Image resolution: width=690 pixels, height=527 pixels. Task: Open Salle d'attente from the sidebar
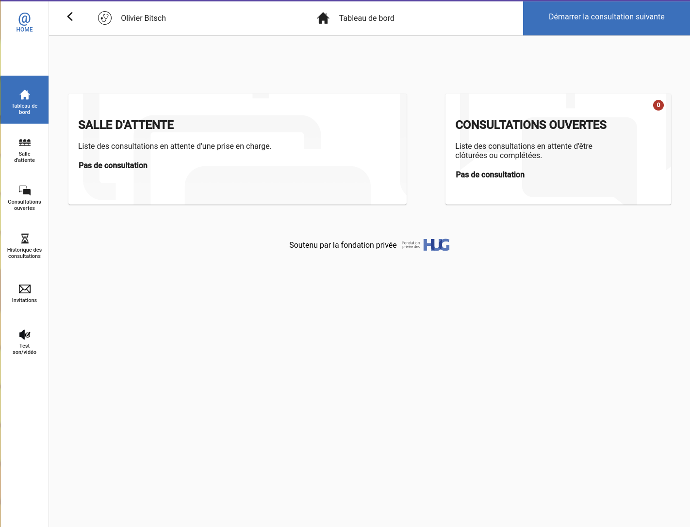click(25, 150)
